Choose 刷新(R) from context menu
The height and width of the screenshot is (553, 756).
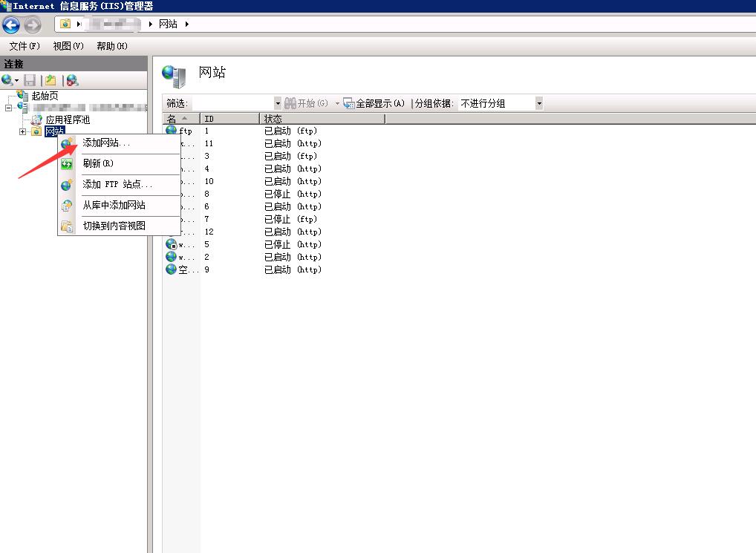[x=119, y=163]
